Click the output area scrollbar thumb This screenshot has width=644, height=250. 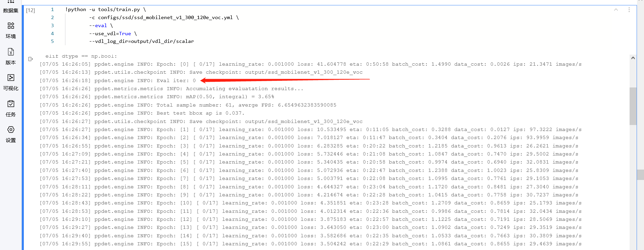tap(633, 106)
